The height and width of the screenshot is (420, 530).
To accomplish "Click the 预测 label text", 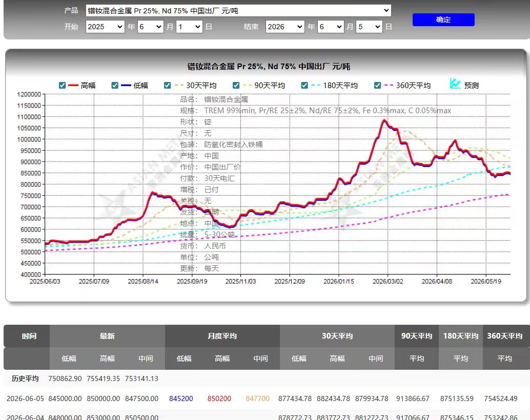I will pyautogui.click(x=471, y=86).
